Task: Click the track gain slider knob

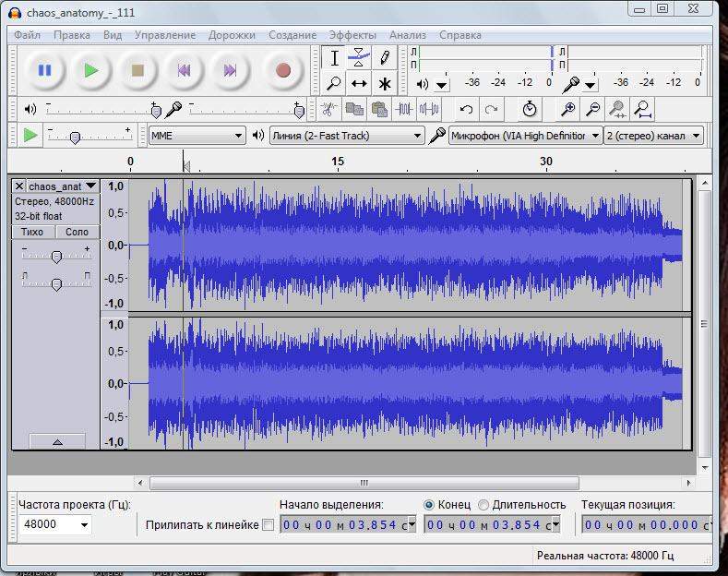Action: 56,256
